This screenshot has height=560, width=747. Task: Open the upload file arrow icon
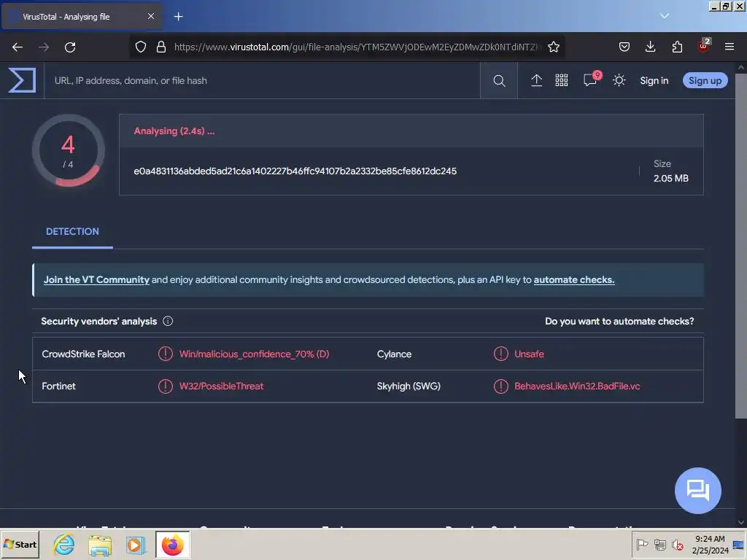tap(536, 80)
